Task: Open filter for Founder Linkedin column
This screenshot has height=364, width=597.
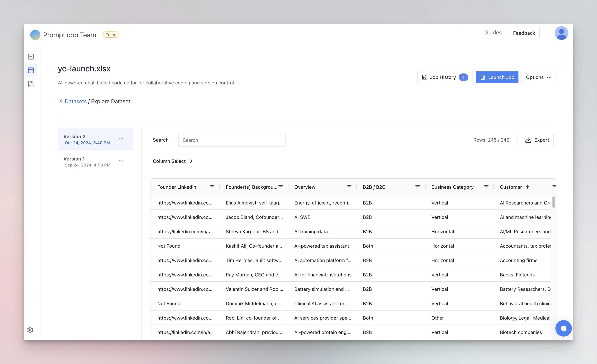Action: tap(212, 187)
